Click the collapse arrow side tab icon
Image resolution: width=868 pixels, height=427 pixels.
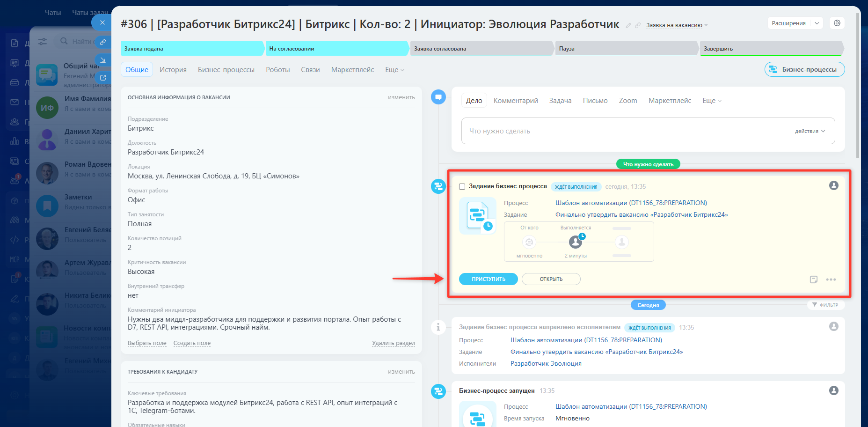pos(103,60)
